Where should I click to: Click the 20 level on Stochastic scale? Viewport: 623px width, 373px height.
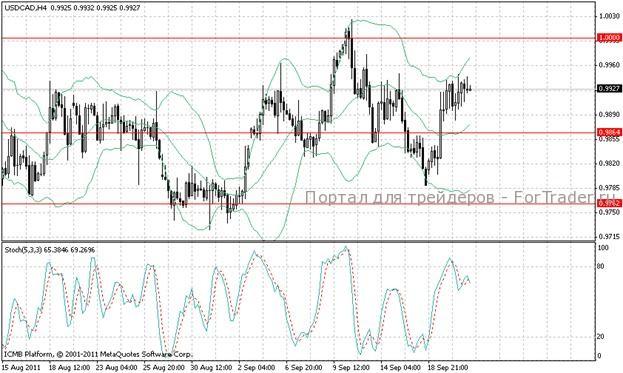(601, 337)
